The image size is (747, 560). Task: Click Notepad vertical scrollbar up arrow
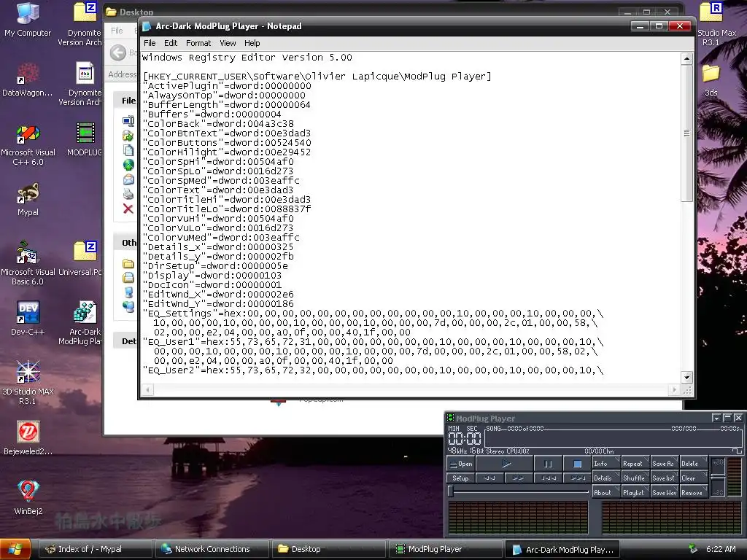click(x=686, y=58)
